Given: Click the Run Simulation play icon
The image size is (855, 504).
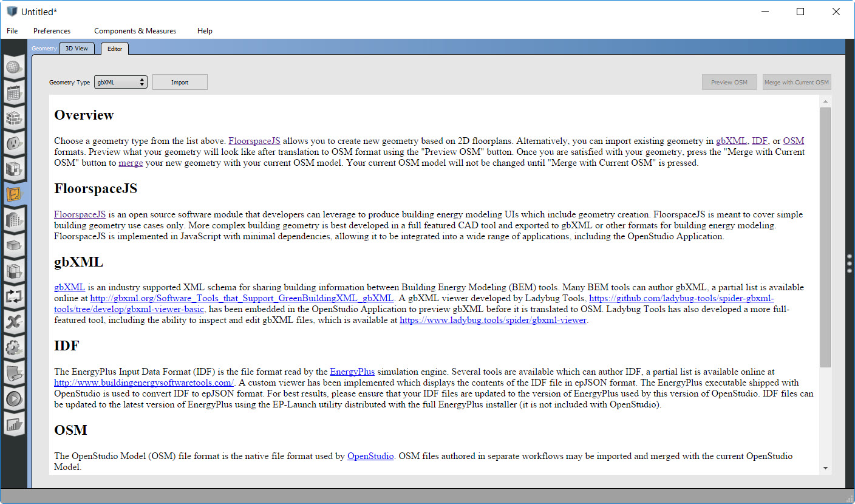Looking at the screenshot, I should pos(14,399).
